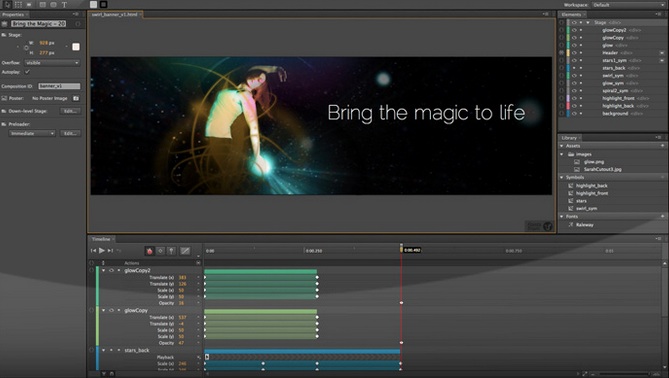Image resolution: width=669 pixels, height=378 pixels.
Task: Click the timeline filter icon at bottom
Action: (x=104, y=374)
